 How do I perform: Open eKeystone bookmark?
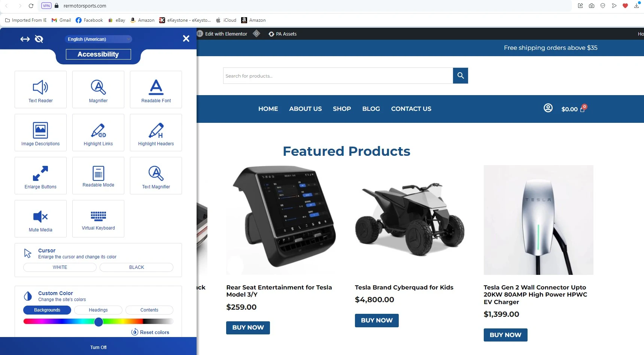pos(185,20)
